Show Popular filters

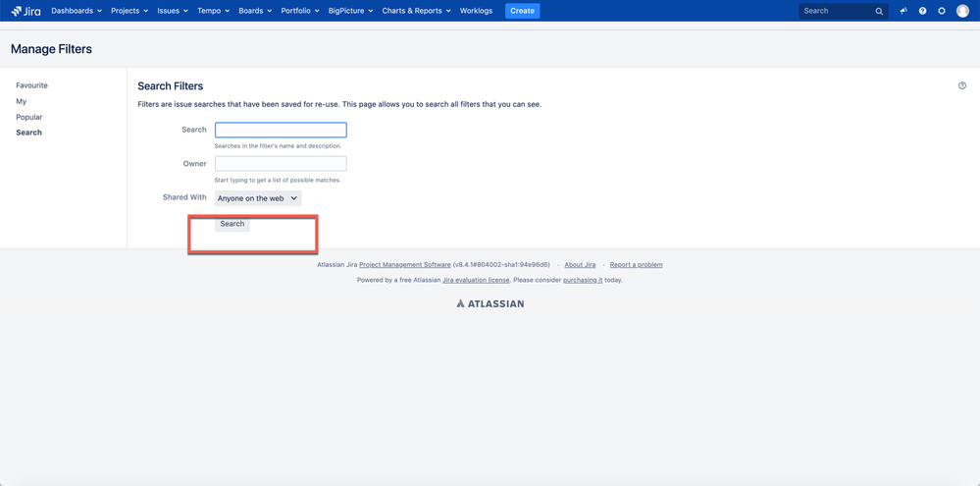[x=29, y=117]
